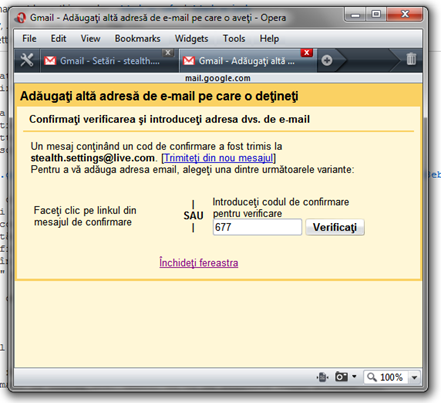Click Gmail envelope icon on Setări tab
The height and width of the screenshot is (403, 441).
tap(50, 61)
